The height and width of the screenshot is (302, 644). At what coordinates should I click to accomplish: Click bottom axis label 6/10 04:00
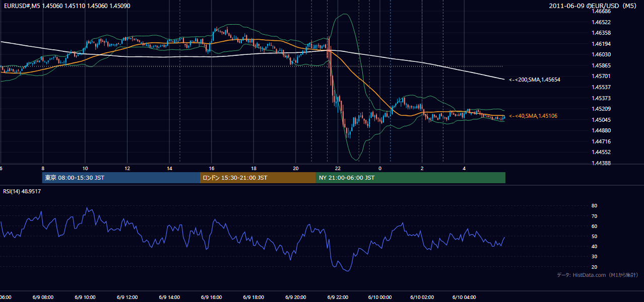464,297
